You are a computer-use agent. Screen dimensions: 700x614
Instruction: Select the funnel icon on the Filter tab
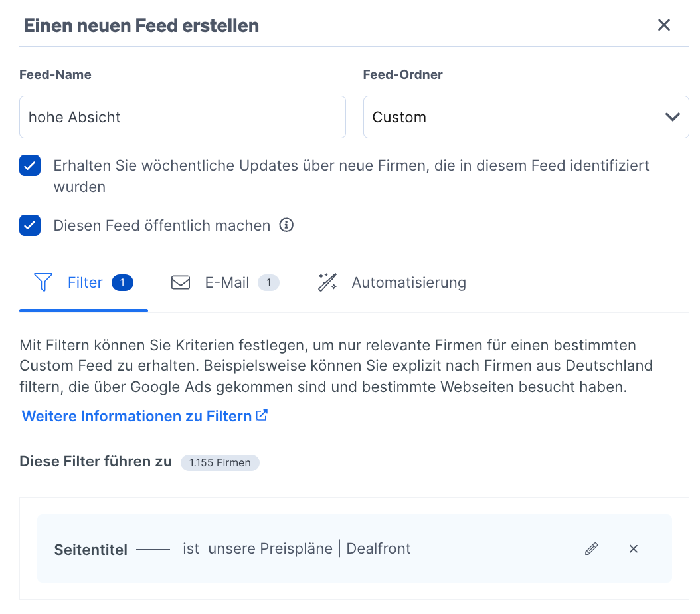click(x=43, y=282)
